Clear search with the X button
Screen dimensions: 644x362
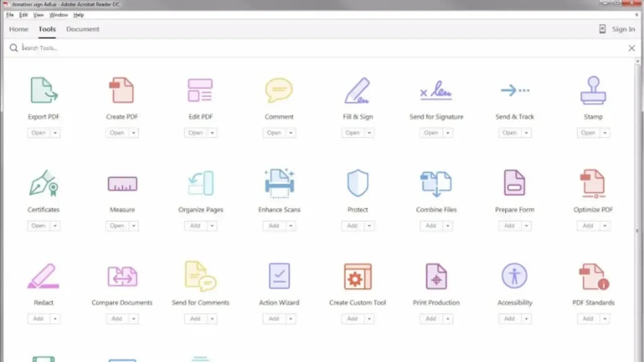coord(631,48)
